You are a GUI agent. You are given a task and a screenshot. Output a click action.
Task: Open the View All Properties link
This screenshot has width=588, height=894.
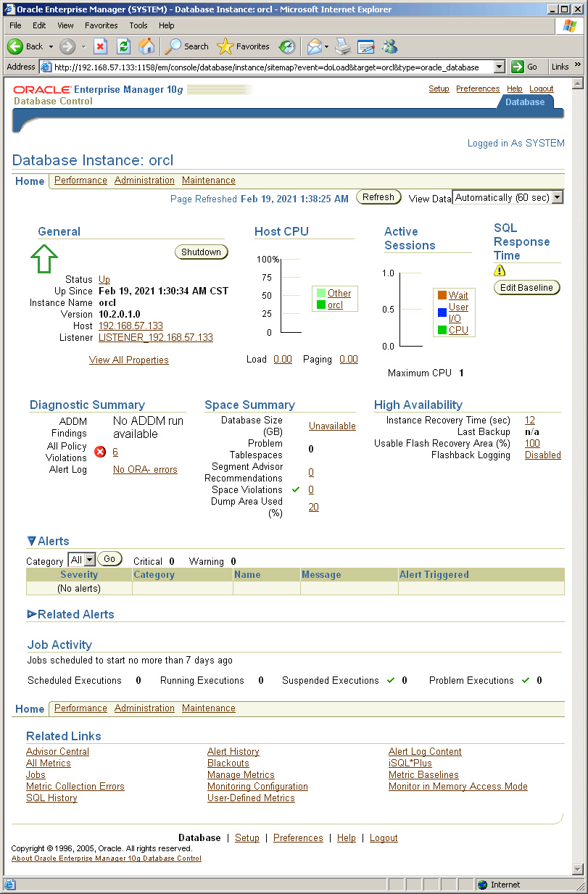pos(129,360)
